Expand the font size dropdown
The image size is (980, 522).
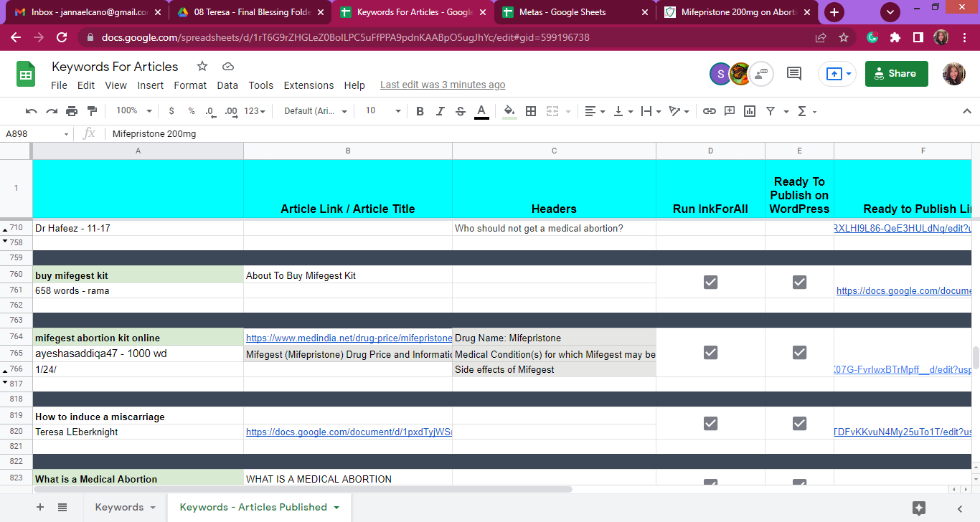click(383, 111)
